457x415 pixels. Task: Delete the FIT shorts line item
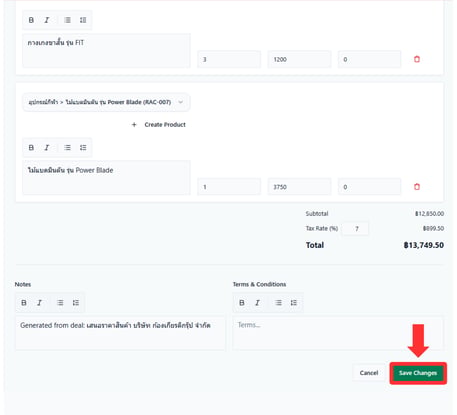417,59
